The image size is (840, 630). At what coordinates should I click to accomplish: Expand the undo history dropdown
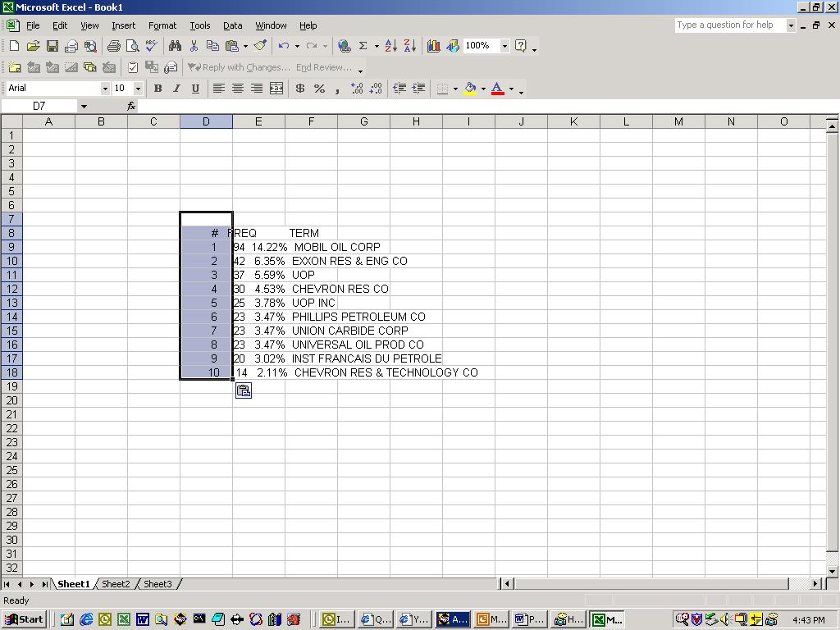297,46
